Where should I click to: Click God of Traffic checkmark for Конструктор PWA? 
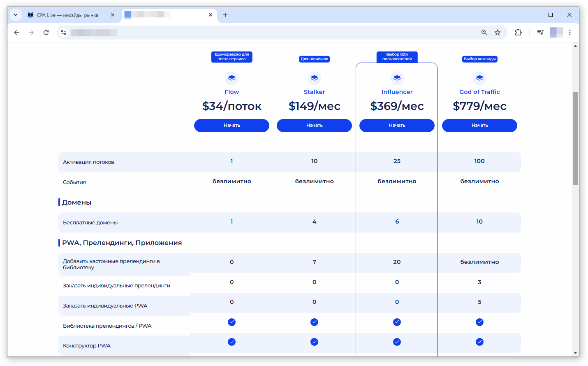pyautogui.click(x=479, y=342)
